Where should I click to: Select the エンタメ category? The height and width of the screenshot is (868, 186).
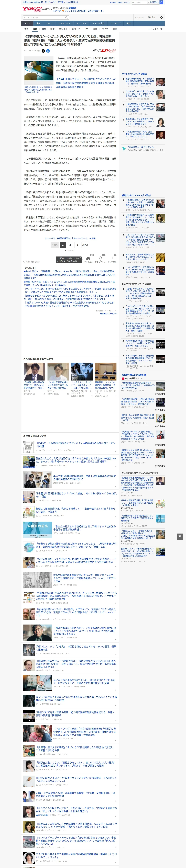[63, 29]
